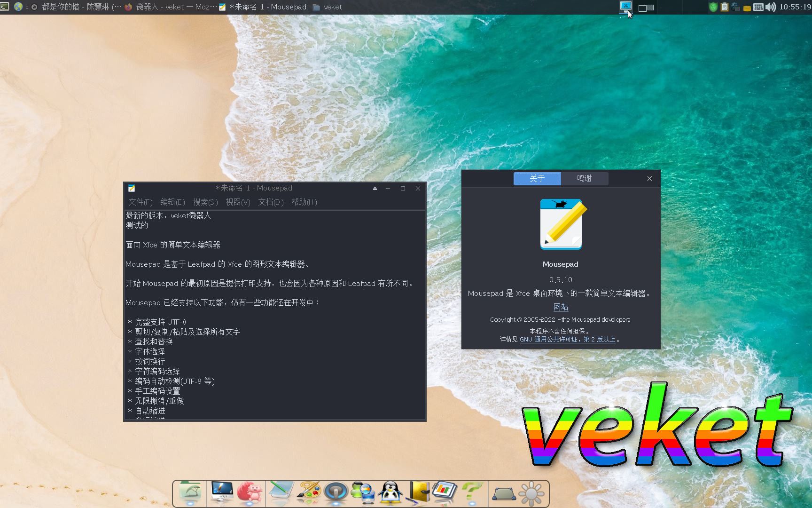
Task: Open the clipboard manager tray icon
Action: [x=724, y=7]
